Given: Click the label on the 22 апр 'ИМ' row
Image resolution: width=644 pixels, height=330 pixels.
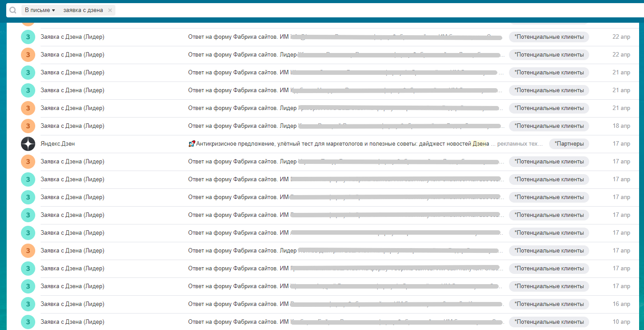Looking at the screenshot, I should click(549, 37).
